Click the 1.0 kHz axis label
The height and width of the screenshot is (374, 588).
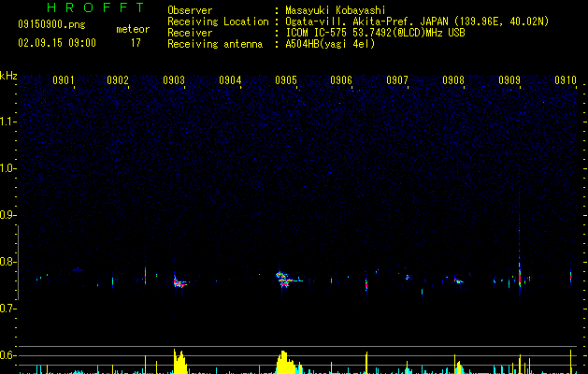8,168
